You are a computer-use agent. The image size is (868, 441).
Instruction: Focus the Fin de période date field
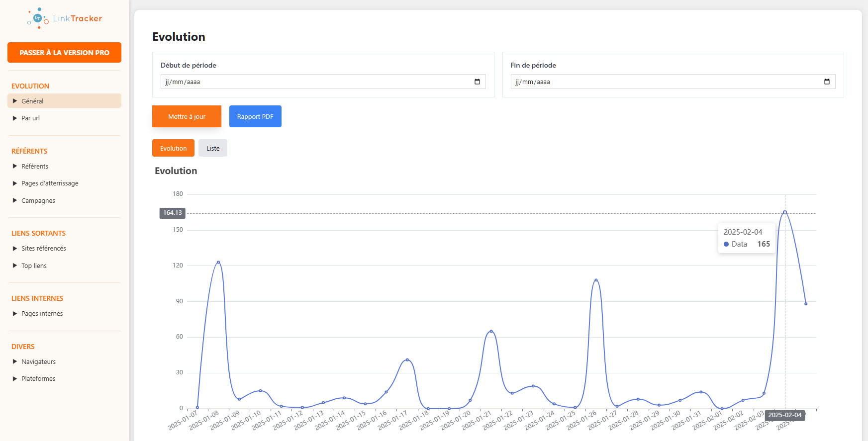coord(673,82)
